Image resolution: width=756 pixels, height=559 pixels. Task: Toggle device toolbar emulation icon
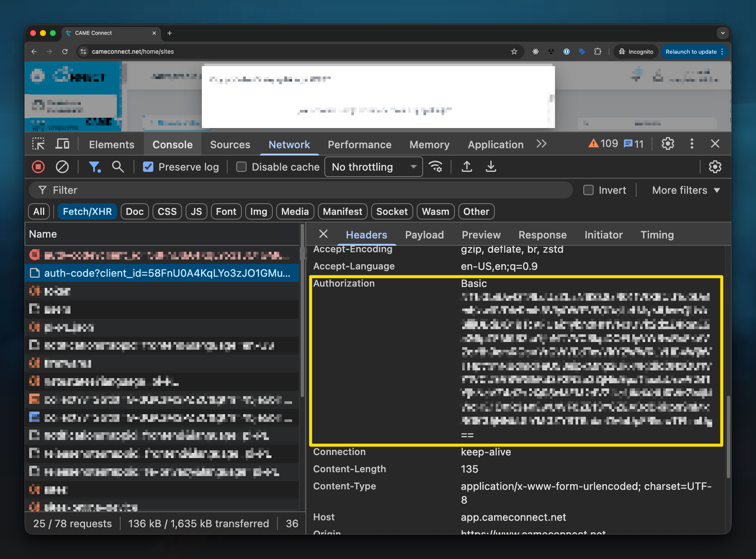click(x=62, y=144)
